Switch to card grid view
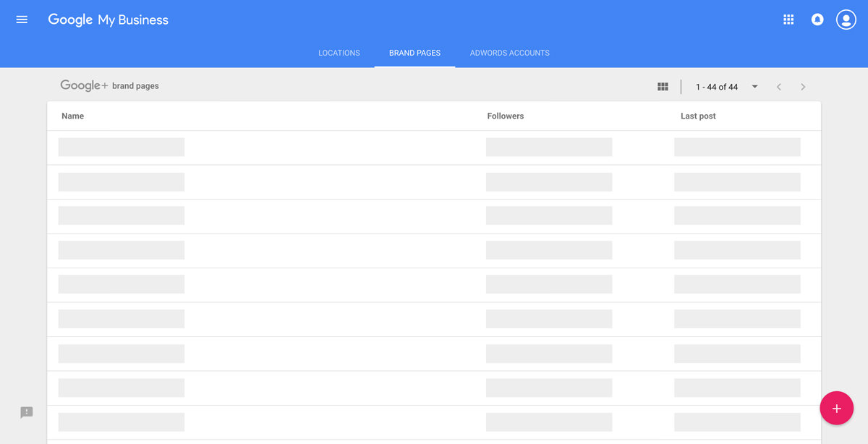868x444 pixels. pos(663,87)
